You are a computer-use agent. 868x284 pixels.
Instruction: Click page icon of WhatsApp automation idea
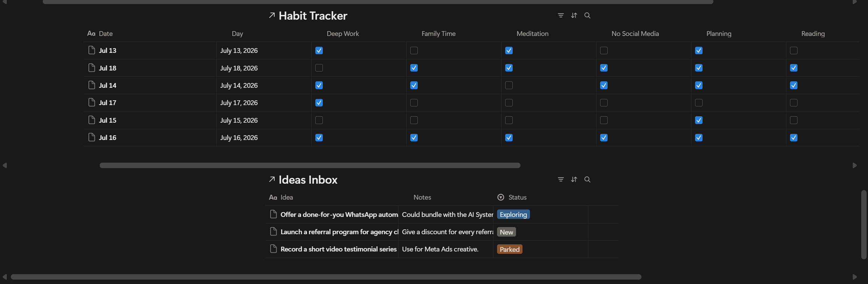point(273,214)
